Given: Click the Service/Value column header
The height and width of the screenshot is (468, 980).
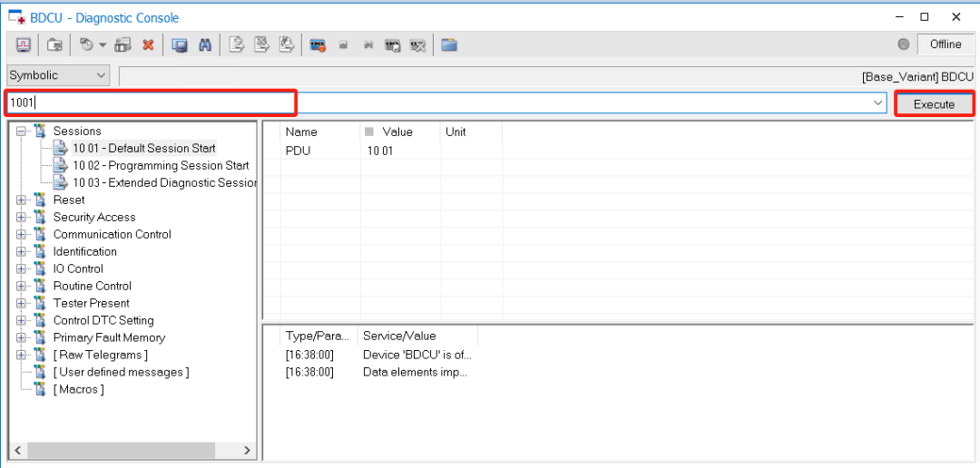Looking at the screenshot, I should point(416,336).
